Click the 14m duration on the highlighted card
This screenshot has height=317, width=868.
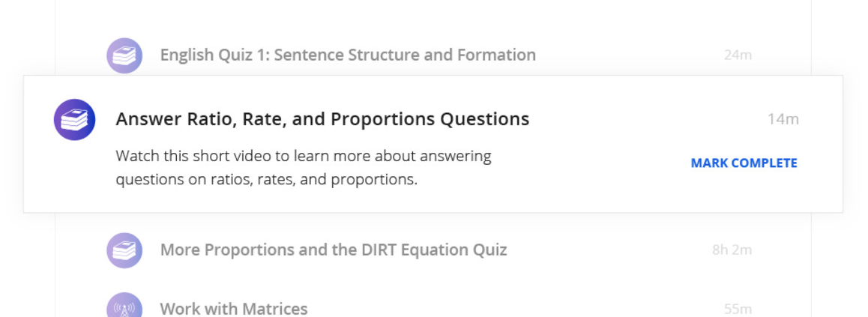click(x=783, y=119)
